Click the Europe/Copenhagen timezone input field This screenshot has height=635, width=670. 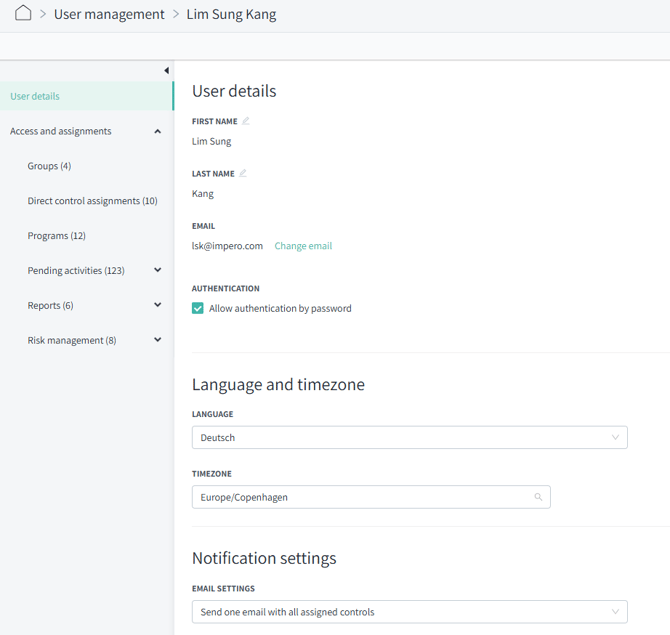tap(360, 497)
